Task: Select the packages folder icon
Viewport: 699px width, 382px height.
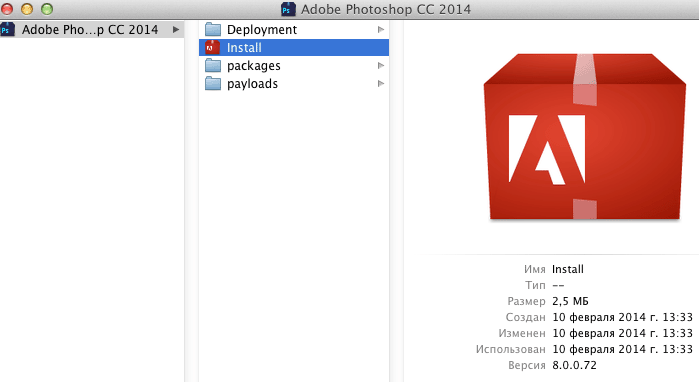Action: 213,66
